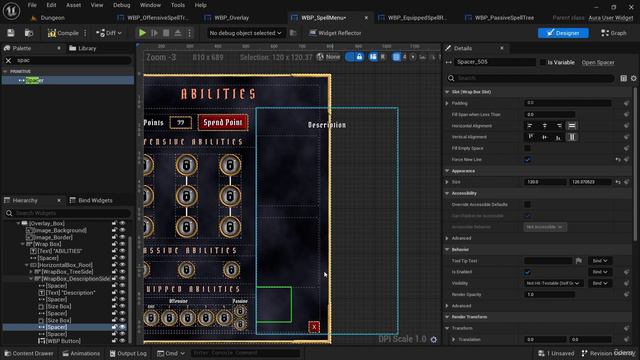
Task: Select the Image_Background hierarchy item
Action: 56,231
